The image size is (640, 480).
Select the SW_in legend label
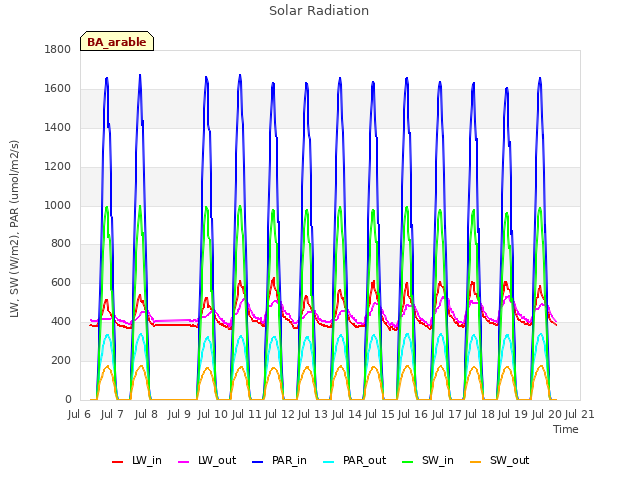click(x=438, y=461)
